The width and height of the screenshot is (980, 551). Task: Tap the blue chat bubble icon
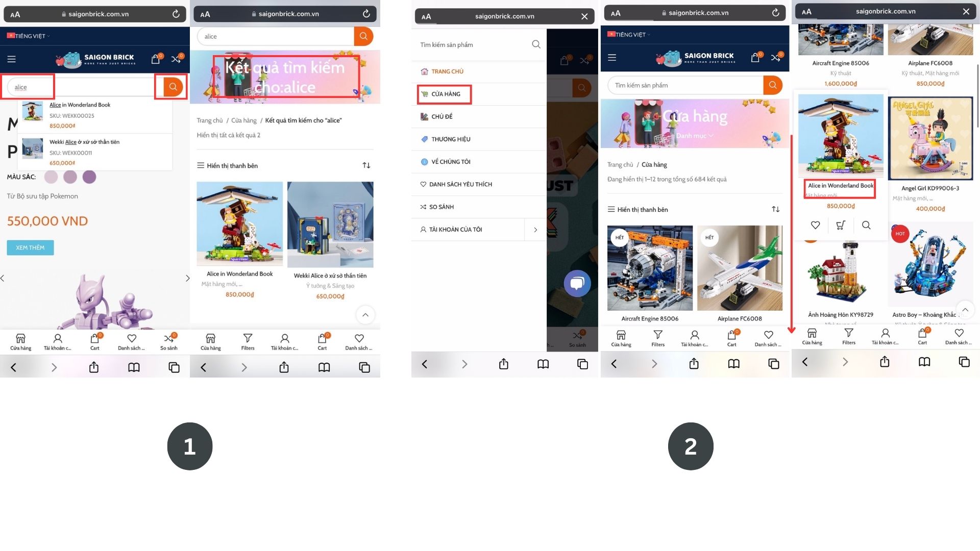point(577,283)
